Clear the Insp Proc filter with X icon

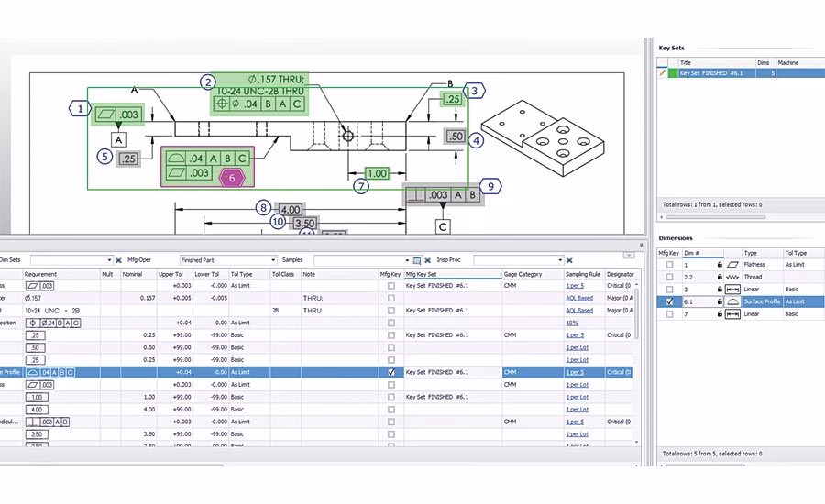click(568, 260)
